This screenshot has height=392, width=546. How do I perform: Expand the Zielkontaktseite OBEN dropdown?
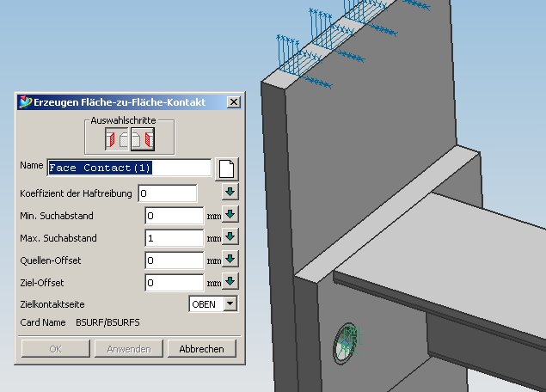(230, 304)
